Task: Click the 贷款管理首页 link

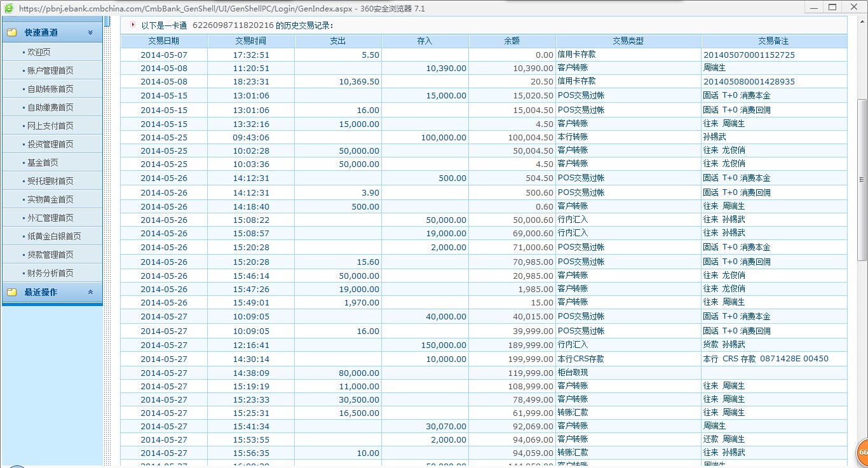Action: (x=50, y=255)
